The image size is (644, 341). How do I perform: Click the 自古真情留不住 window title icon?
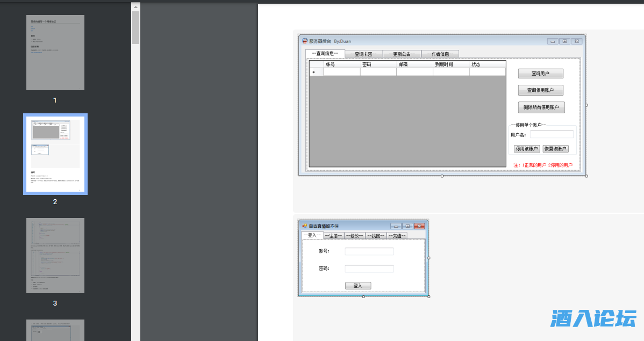click(x=304, y=226)
